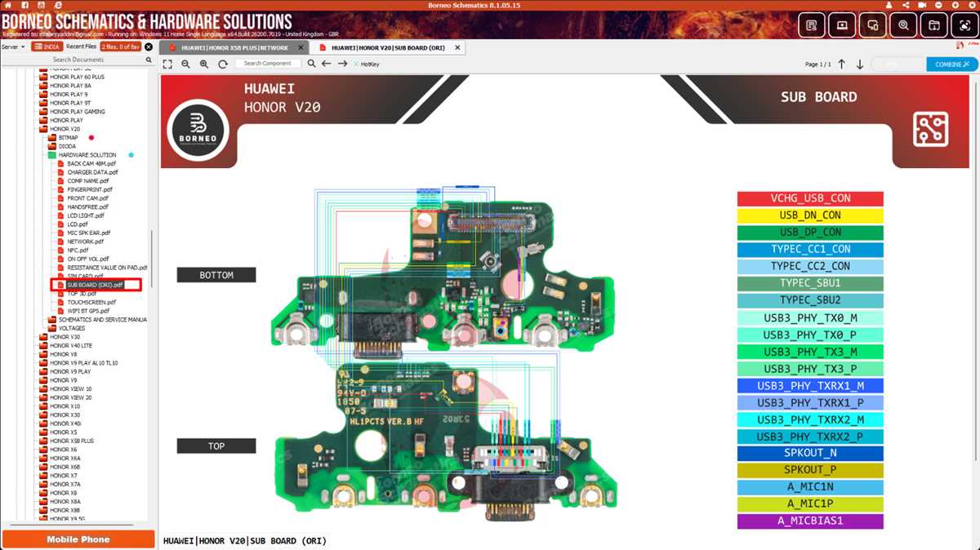Click the multi-device header button
This screenshot has width=980, height=550.
coord(873,25)
